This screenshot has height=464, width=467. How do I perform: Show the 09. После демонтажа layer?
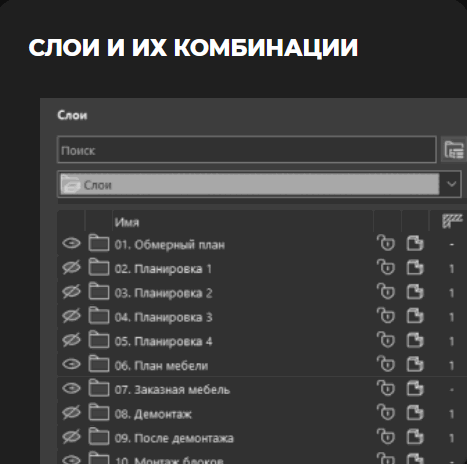click(x=71, y=437)
